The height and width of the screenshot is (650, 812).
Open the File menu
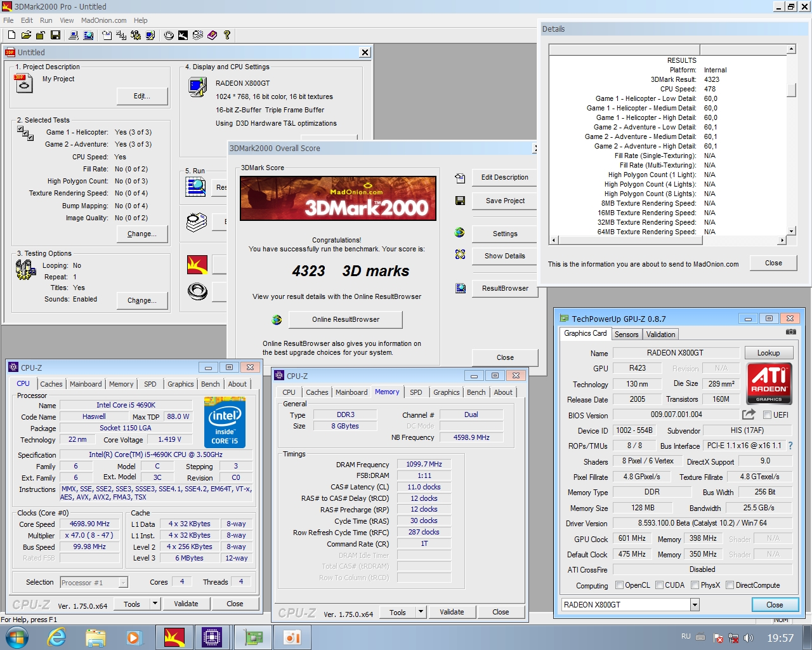(x=8, y=20)
